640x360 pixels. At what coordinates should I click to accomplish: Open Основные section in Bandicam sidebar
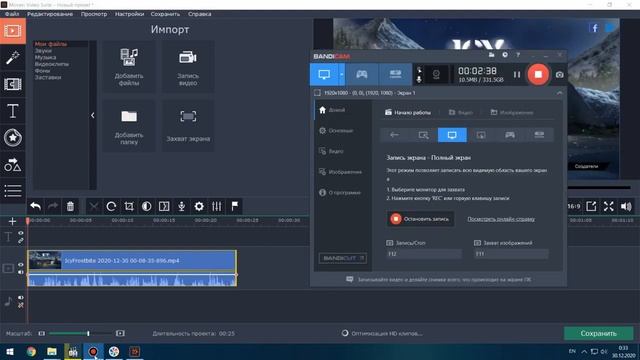click(x=336, y=131)
